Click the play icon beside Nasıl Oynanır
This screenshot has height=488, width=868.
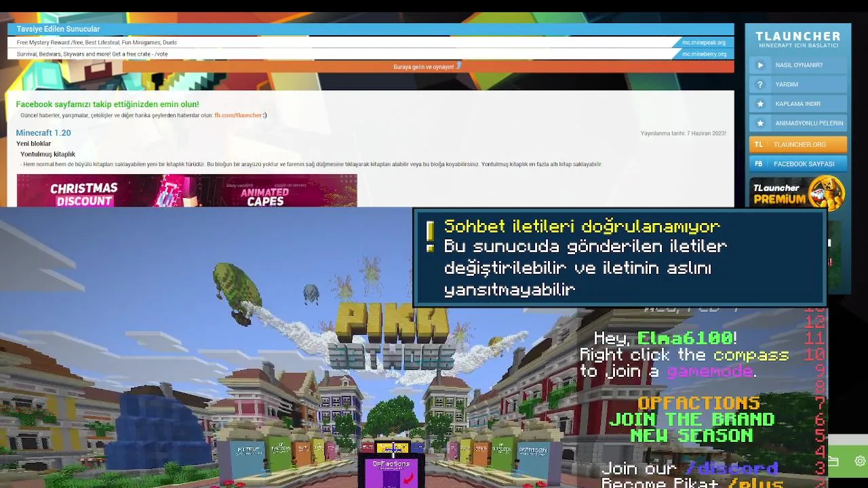tap(760, 65)
